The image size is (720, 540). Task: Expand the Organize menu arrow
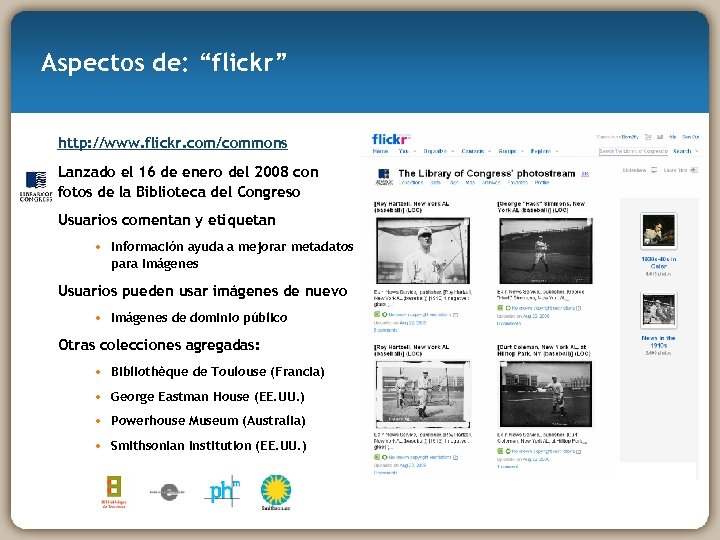pyautogui.click(x=452, y=151)
